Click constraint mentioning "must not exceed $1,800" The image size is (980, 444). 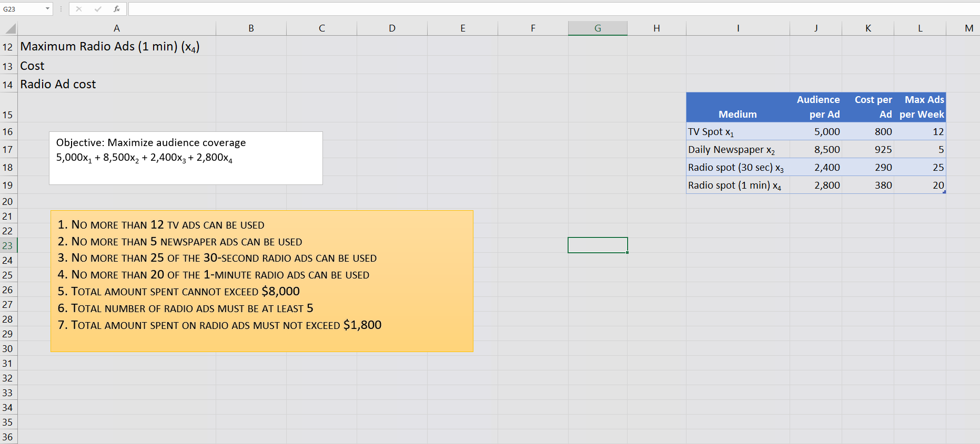220,325
